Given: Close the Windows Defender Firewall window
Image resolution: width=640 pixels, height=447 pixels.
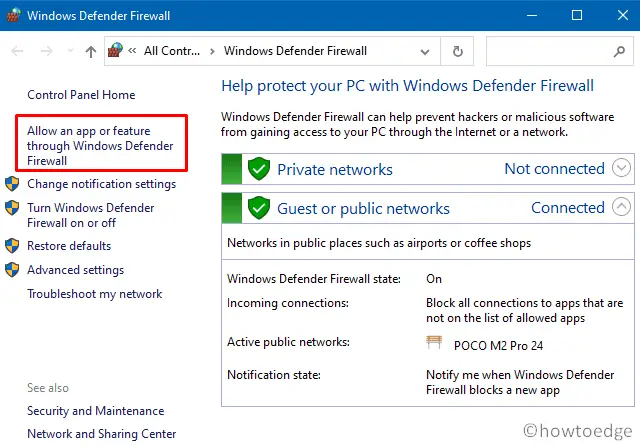Looking at the screenshot, I should [x=623, y=16].
